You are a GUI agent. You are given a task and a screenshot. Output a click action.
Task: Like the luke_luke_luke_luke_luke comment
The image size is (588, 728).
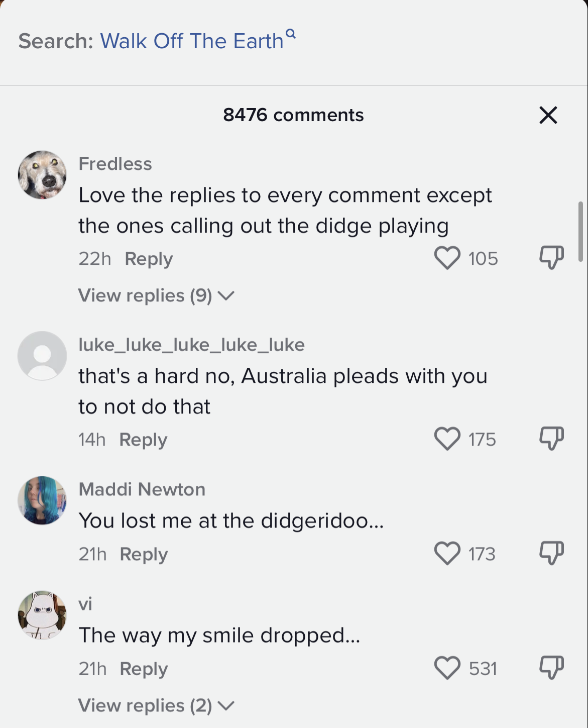click(x=447, y=439)
